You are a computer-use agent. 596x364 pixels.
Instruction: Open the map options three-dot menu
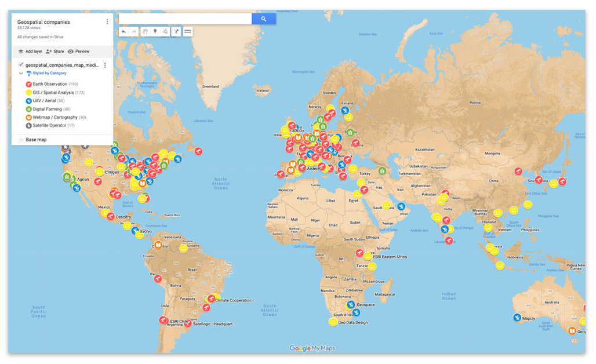pyautogui.click(x=107, y=21)
